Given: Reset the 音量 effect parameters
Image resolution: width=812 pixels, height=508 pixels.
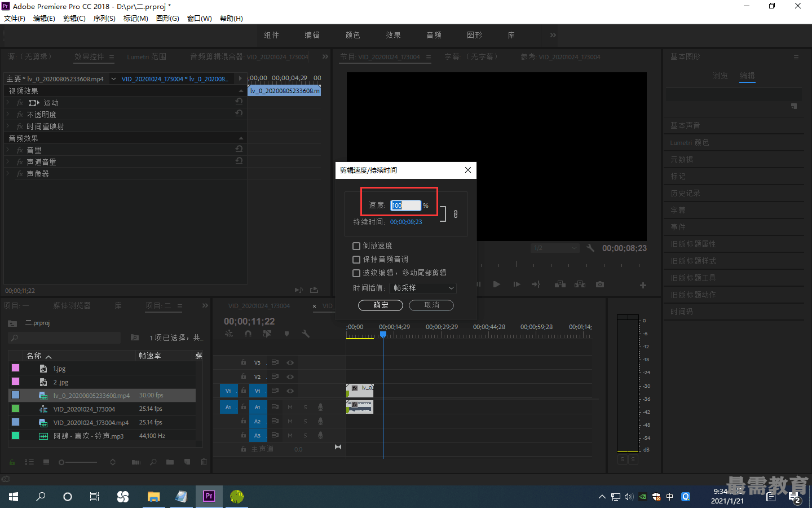Looking at the screenshot, I should coord(239,149).
